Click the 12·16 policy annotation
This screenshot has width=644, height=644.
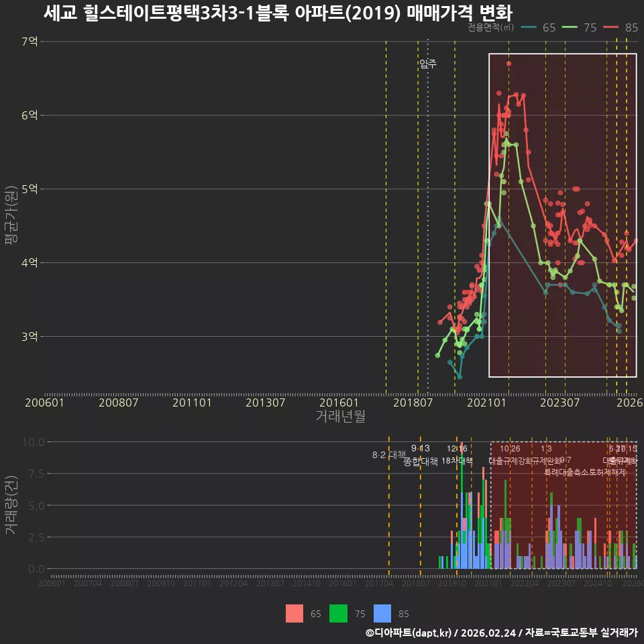(x=457, y=449)
